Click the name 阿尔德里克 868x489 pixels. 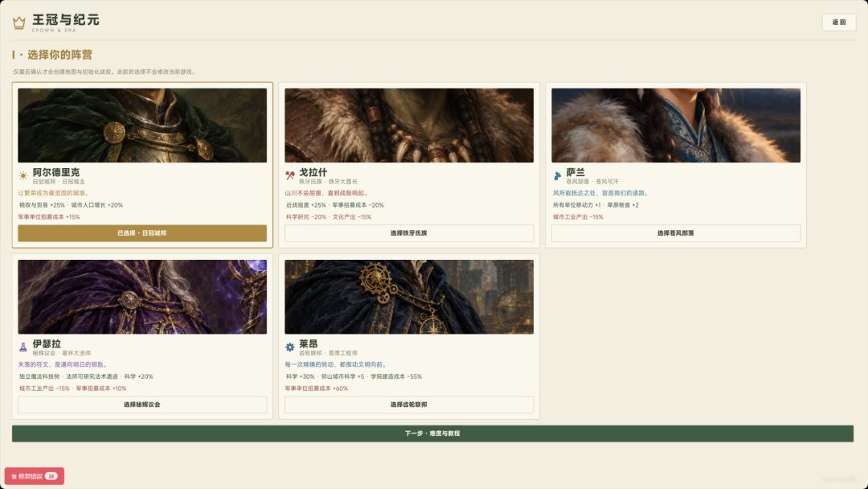pos(56,172)
